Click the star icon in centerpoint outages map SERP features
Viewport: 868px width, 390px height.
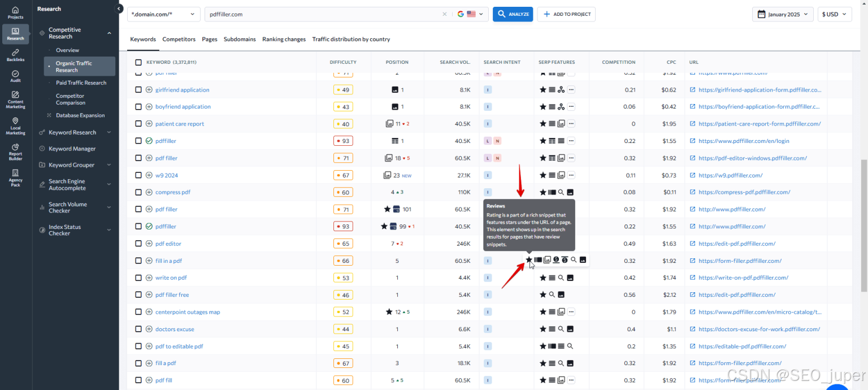pos(543,311)
